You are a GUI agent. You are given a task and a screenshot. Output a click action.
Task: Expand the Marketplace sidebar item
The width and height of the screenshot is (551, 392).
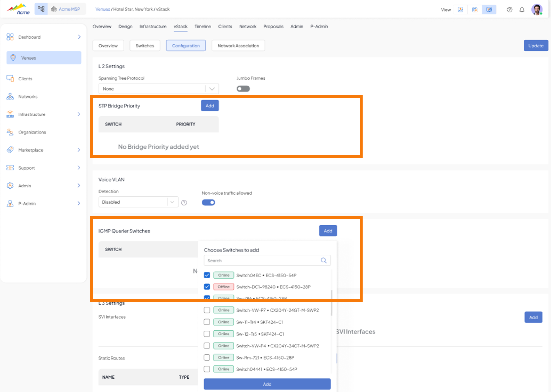click(x=44, y=150)
